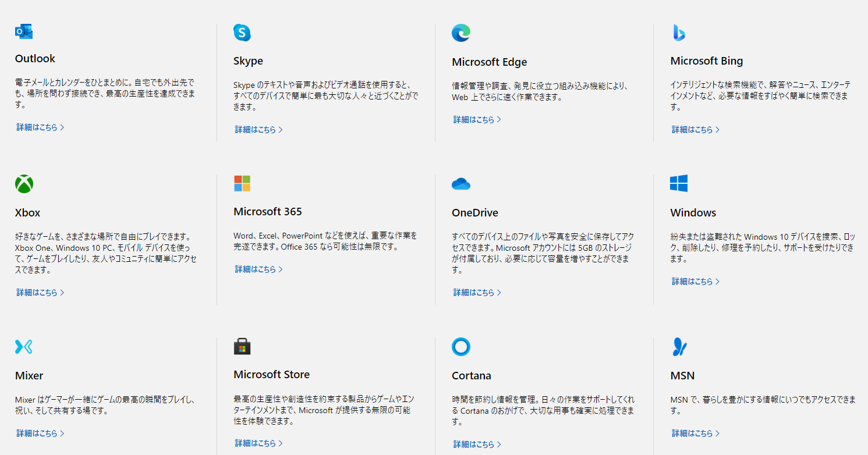This screenshot has height=455, width=868.
Task: Click the Outlook heading text
Action: (35, 59)
